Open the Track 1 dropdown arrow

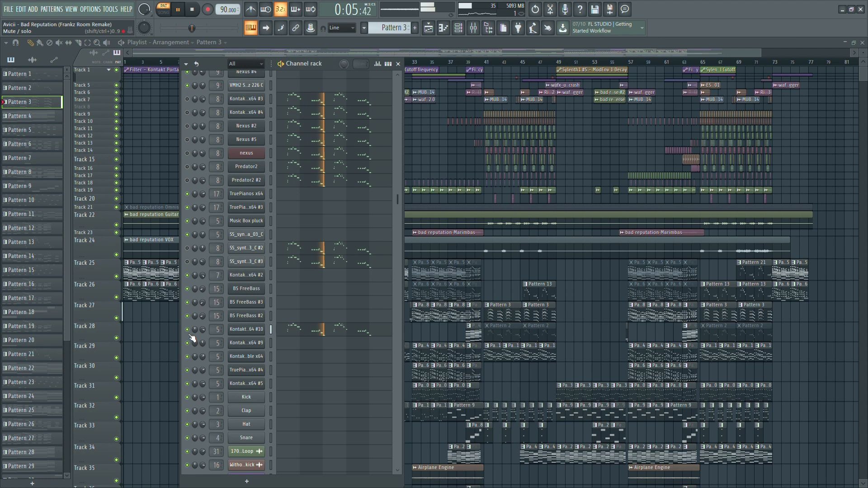pyautogui.click(x=108, y=70)
